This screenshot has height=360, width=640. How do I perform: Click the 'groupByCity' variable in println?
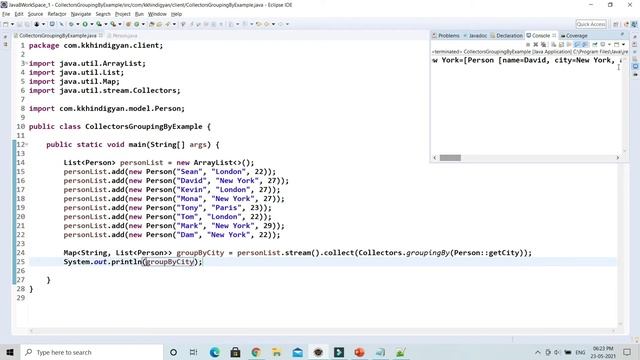pos(170,262)
